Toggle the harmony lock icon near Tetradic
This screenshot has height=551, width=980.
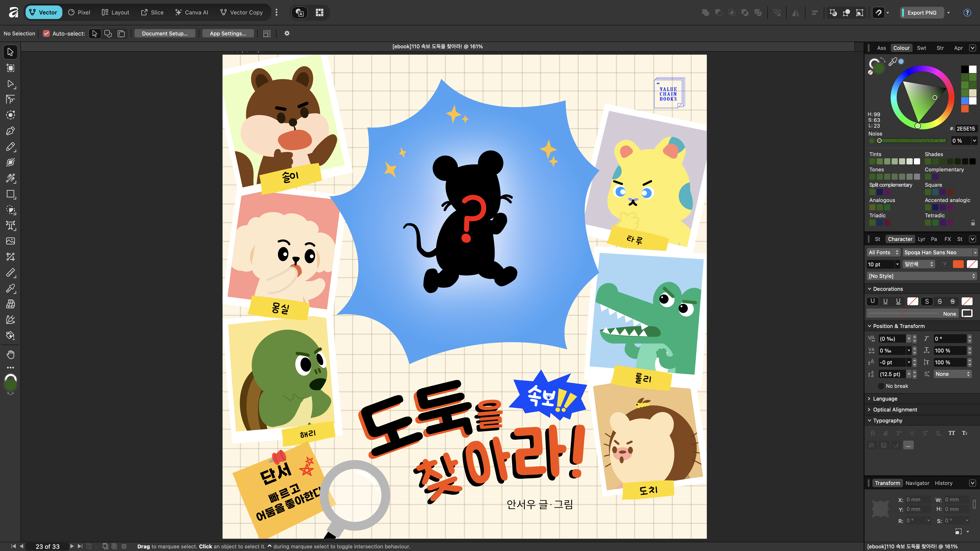pyautogui.click(x=973, y=222)
